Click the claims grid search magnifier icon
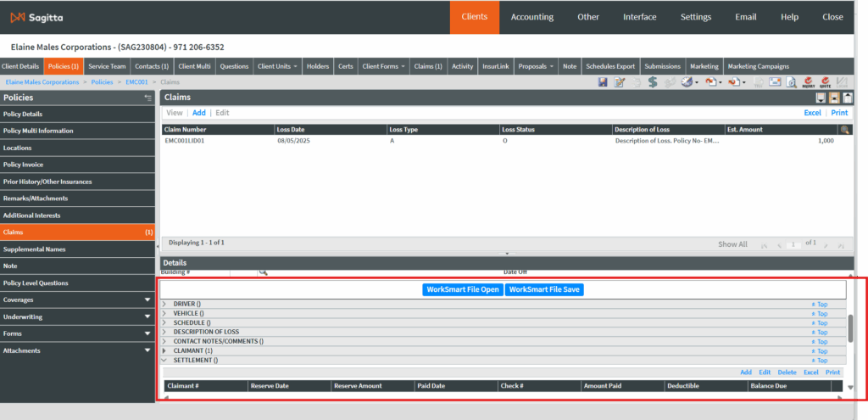 coord(844,130)
